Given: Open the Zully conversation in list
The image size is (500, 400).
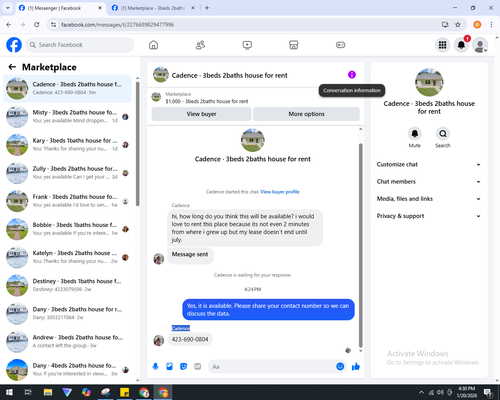Looking at the screenshot, I should [x=68, y=173].
